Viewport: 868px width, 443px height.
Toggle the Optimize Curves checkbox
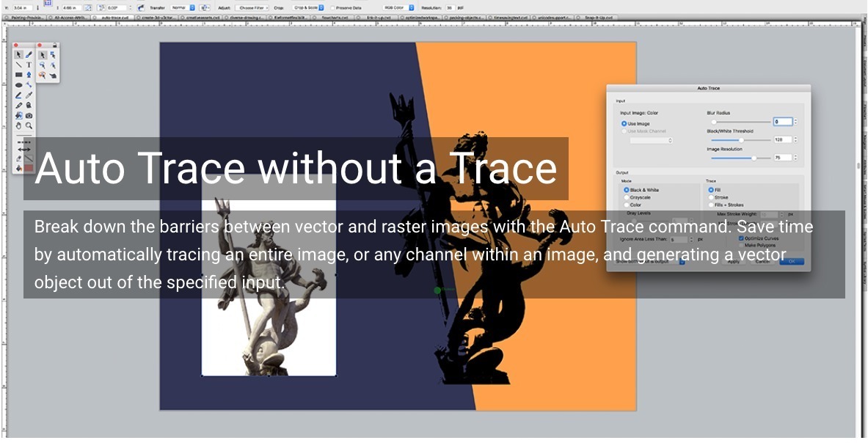point(741,238)
